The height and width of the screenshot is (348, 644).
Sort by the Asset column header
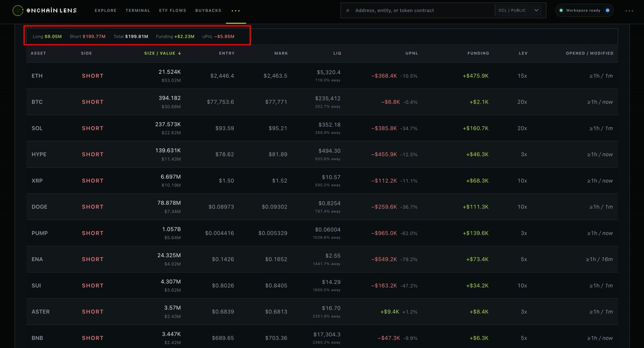(38, 53)
